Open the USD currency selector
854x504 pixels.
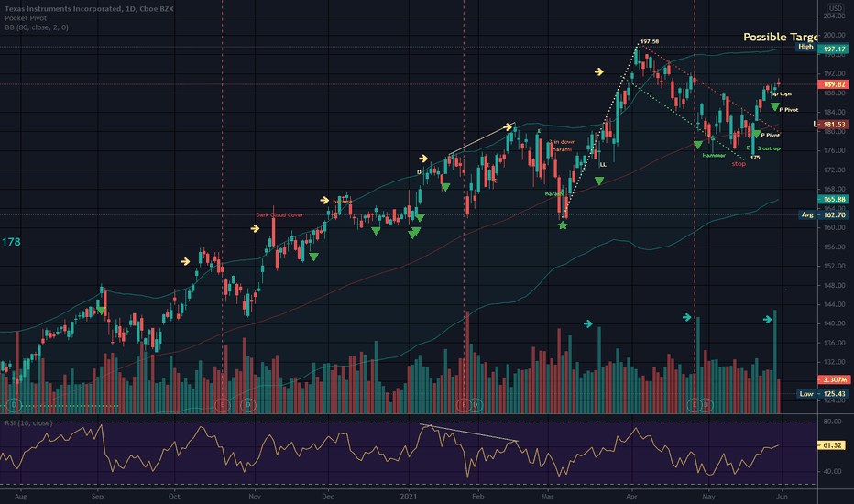(835, 8)
